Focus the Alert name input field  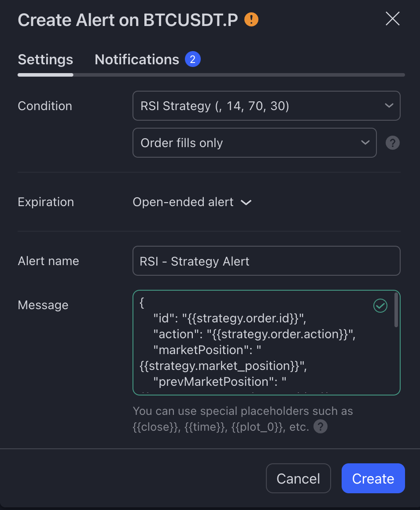[x=266, y=261]
